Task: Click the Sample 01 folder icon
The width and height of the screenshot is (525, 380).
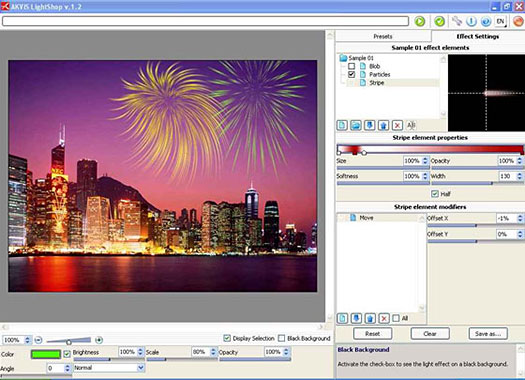Action: pos(343,58)
